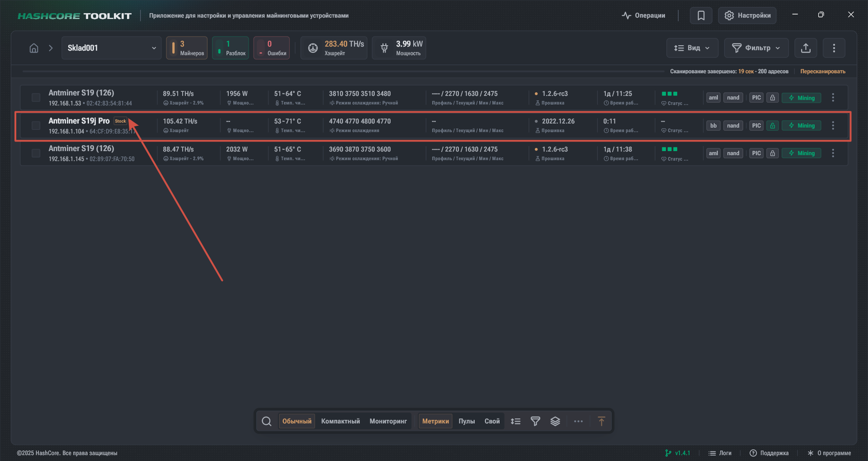Open the bookmark icon button in the title bar
868x461 pixels.
pos(701,15)
